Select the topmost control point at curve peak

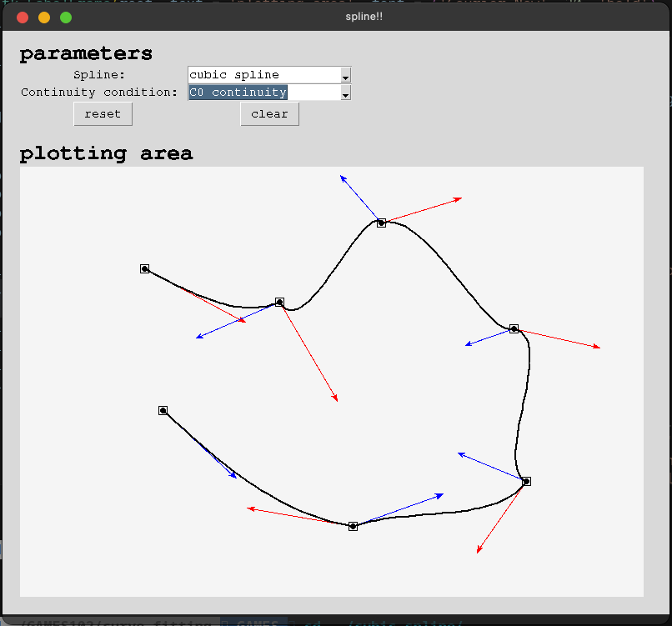pos(381,223)
